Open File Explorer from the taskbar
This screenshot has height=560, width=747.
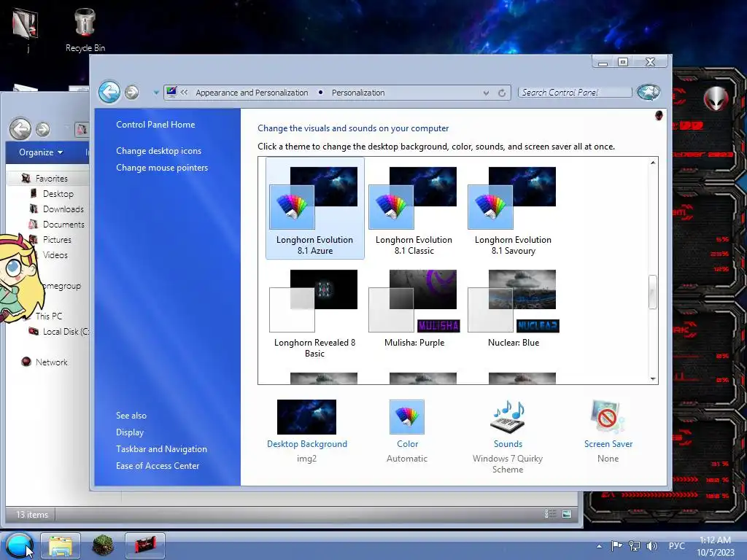[61, 545]
